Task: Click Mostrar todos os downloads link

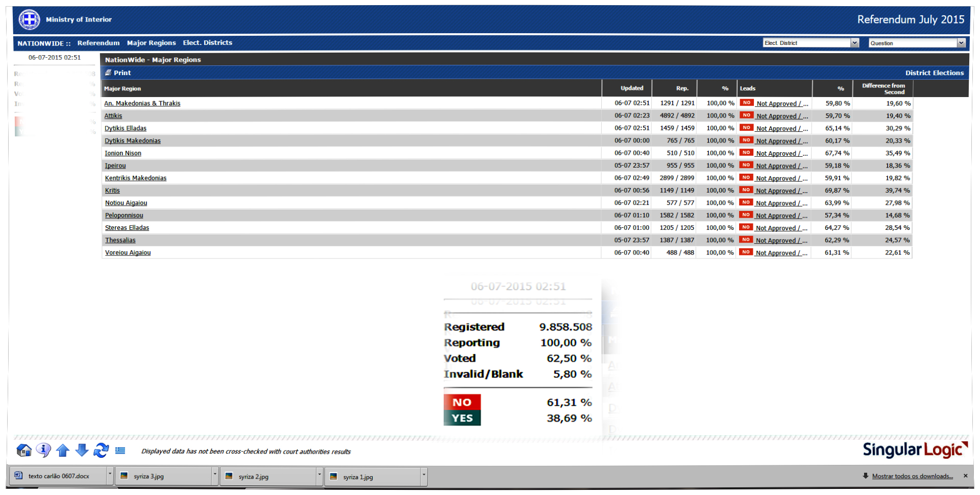Action: tap(912, 476)
